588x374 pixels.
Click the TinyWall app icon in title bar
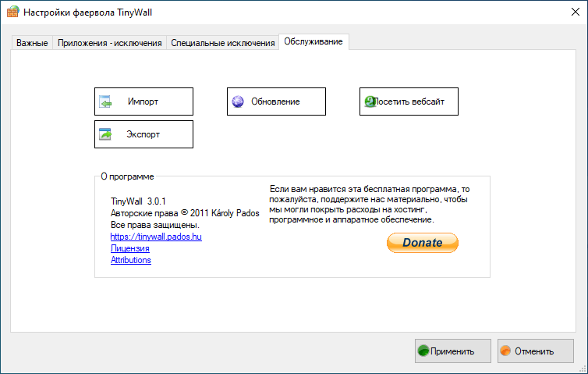(12, 12)
